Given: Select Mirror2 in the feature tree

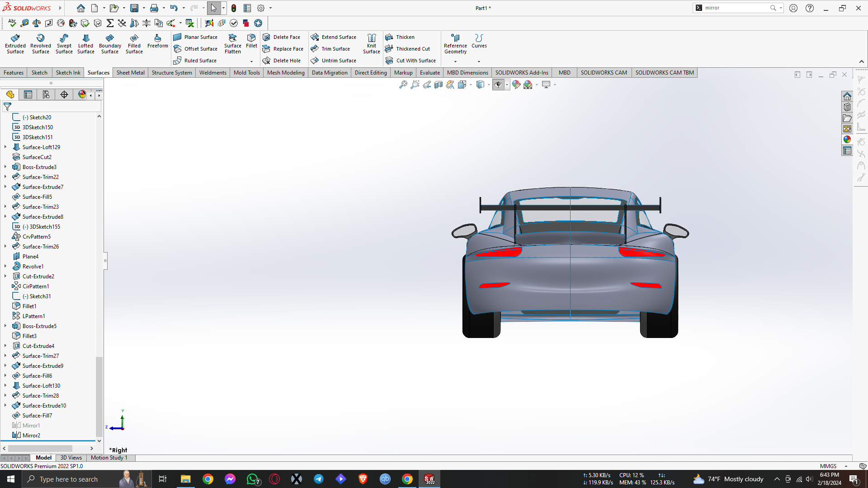Looking at the screenshot, I should click(x=31, y=435).
